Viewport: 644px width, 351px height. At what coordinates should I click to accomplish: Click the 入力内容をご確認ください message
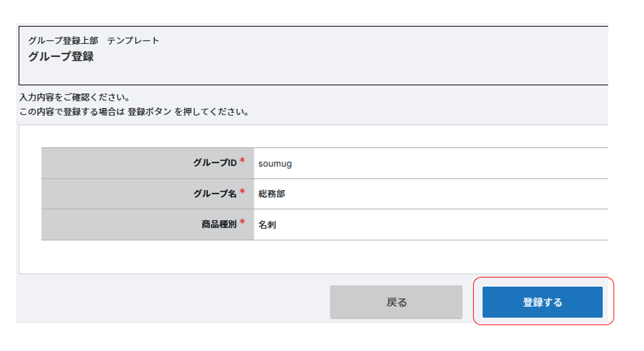pyautogui.click(x=74, y=98)
